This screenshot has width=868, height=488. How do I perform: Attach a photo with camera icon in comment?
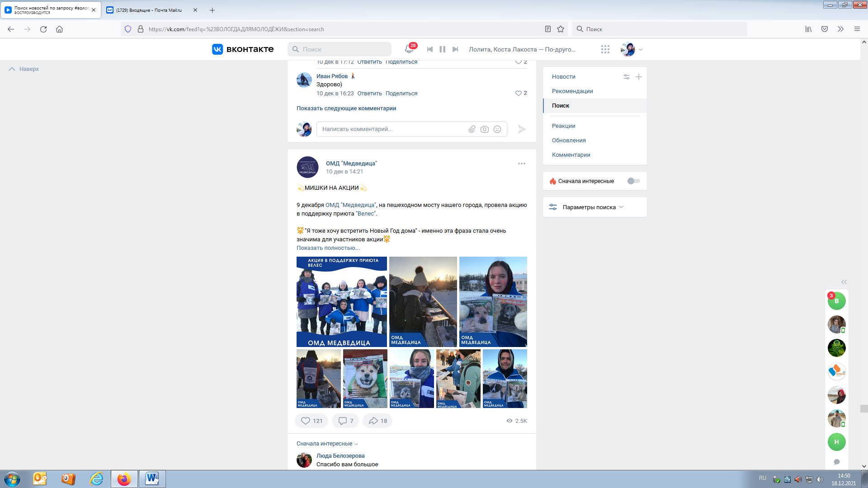coord(485,129)
